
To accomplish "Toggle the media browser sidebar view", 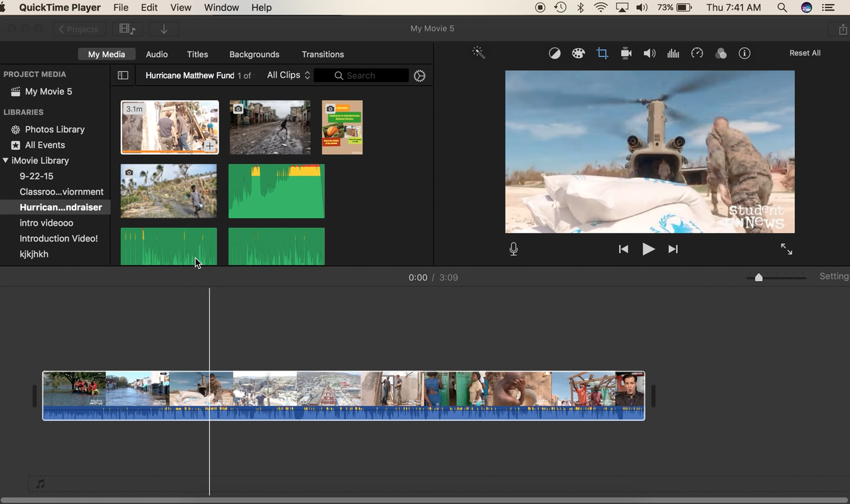I will coord(123,75).
